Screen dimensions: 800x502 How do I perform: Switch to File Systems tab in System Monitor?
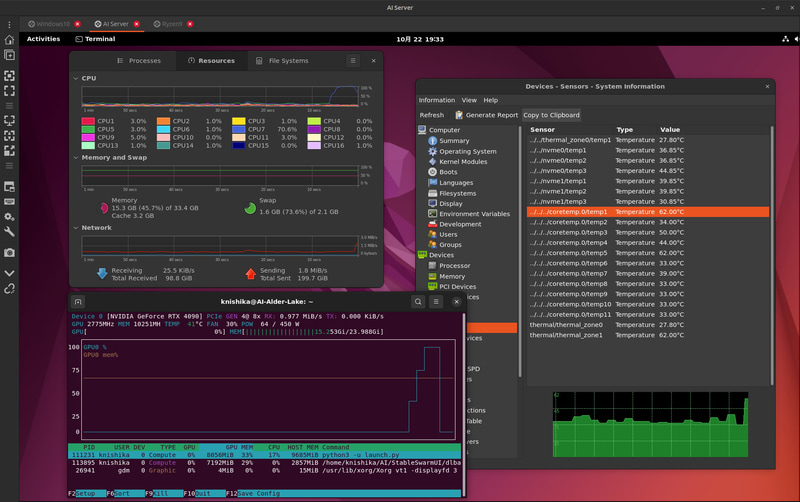pyautogui.click(x=282, y=61)
